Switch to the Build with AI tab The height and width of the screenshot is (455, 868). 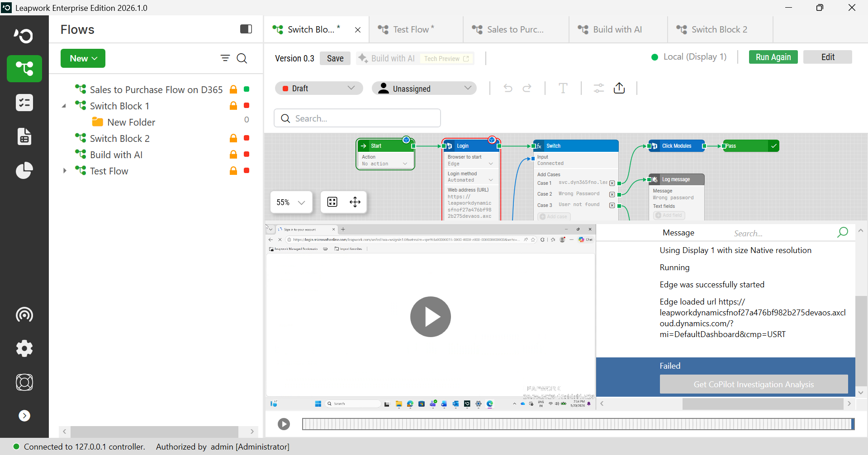617,29
